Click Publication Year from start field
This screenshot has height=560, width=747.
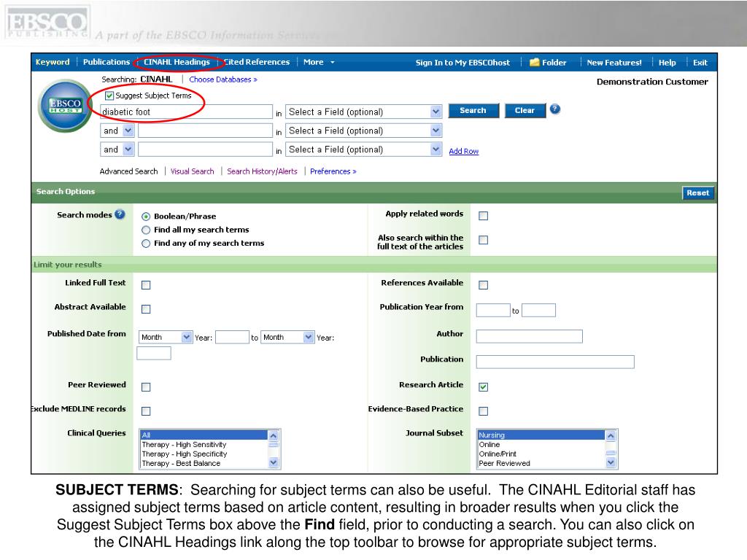pyautogui.click(x=493, y=311)
